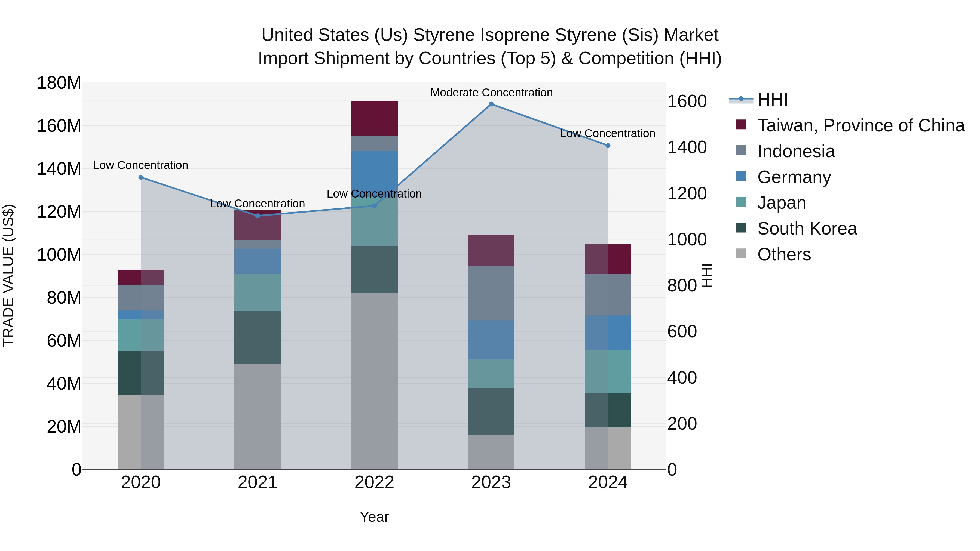Viewport: 980px width, 551px height.
Task: Click the HHI line marker for 2020
Action: pos(141,177)
